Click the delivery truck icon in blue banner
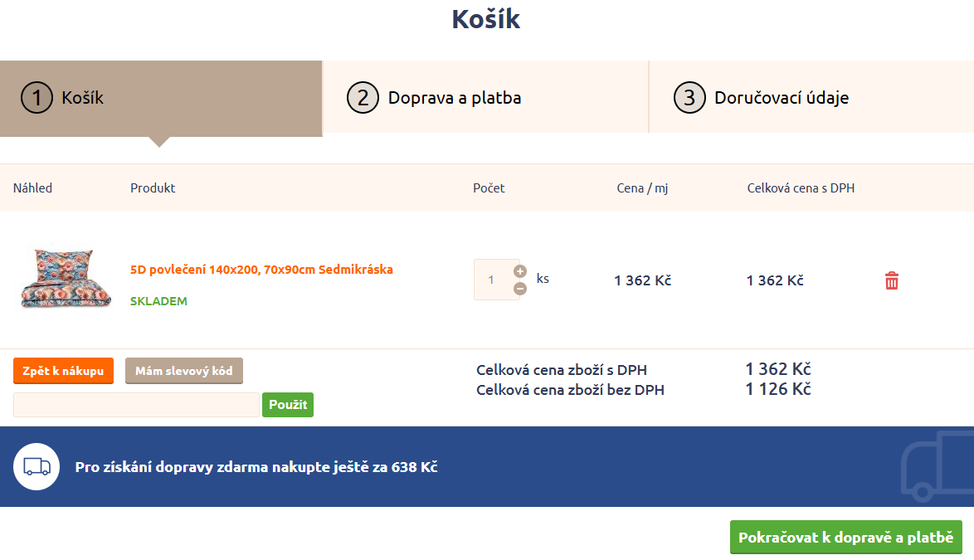The width and height of the screenshot is (974, 560). click(x=37, y=466)
